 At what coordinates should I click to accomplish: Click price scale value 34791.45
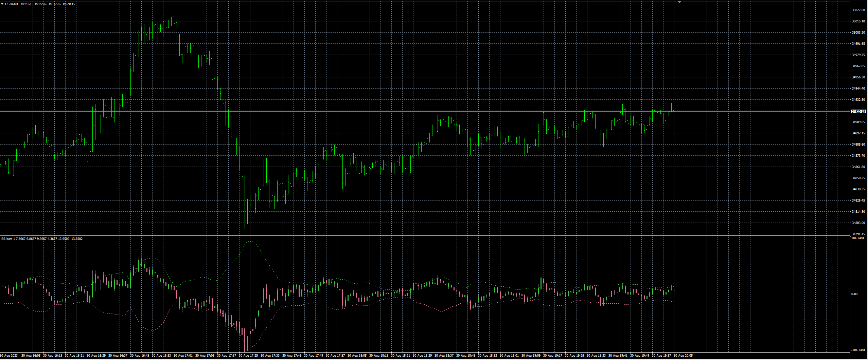pos(858,234)
